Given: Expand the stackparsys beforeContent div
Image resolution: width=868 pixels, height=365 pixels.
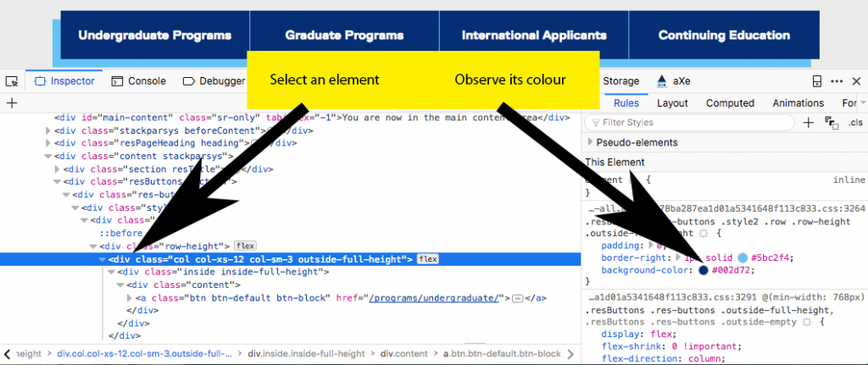Looking at the screenshot, I should pyautogui.click(x=48, y=131).
